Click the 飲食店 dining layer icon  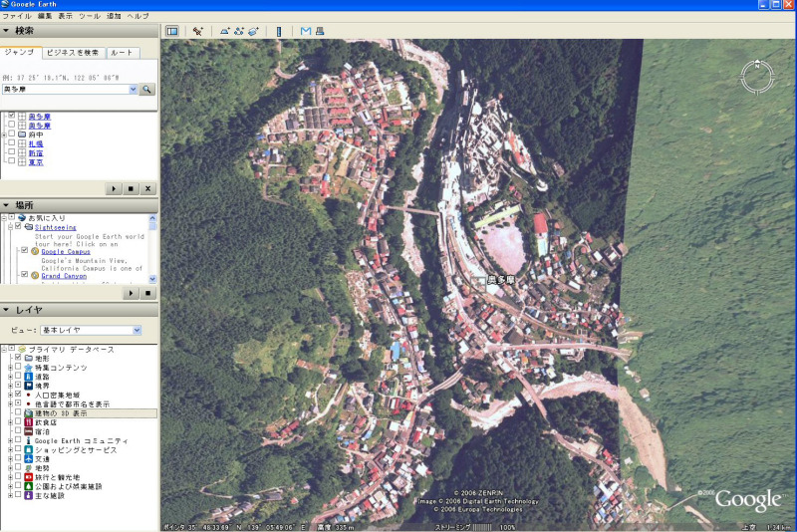coord(29,422)
